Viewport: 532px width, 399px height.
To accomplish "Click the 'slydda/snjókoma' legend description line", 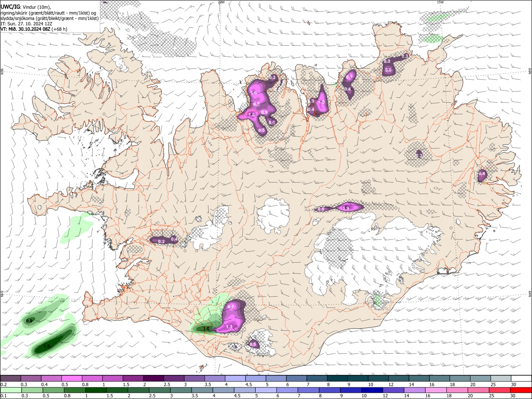I will [49, 18].
